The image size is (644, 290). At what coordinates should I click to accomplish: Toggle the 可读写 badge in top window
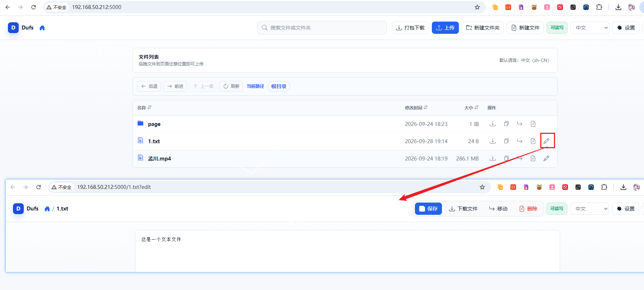557,28
